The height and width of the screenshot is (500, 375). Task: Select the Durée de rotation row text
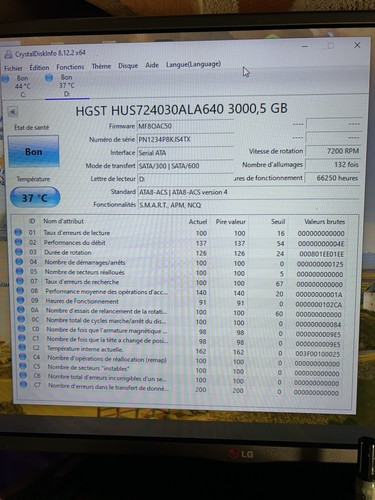pos(68,253)
